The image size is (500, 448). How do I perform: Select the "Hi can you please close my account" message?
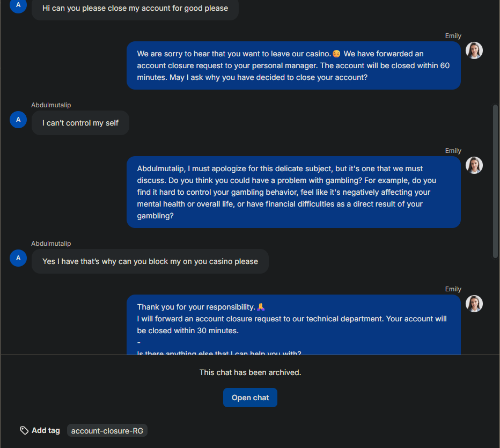click(x=135, y=9)
